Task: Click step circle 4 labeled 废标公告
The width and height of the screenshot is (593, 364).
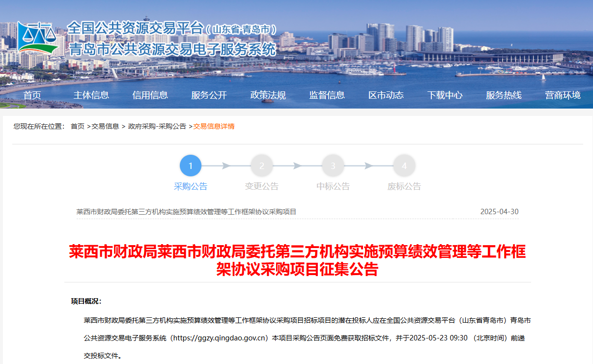Action: (x=404, y=166)
